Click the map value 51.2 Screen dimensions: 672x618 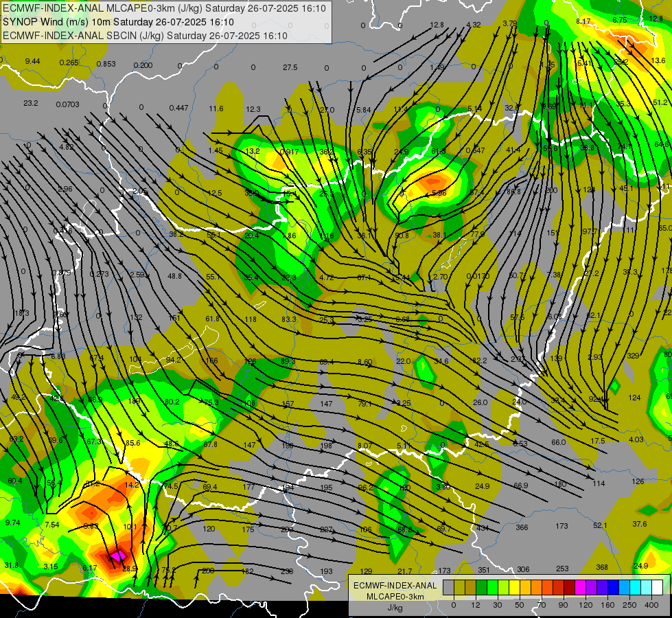pos(660,102)
